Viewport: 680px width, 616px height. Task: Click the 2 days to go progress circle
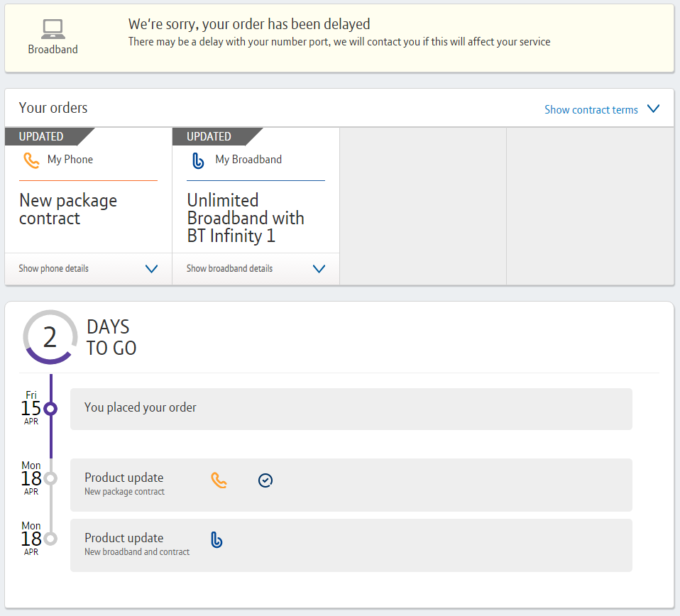point(50,337)
